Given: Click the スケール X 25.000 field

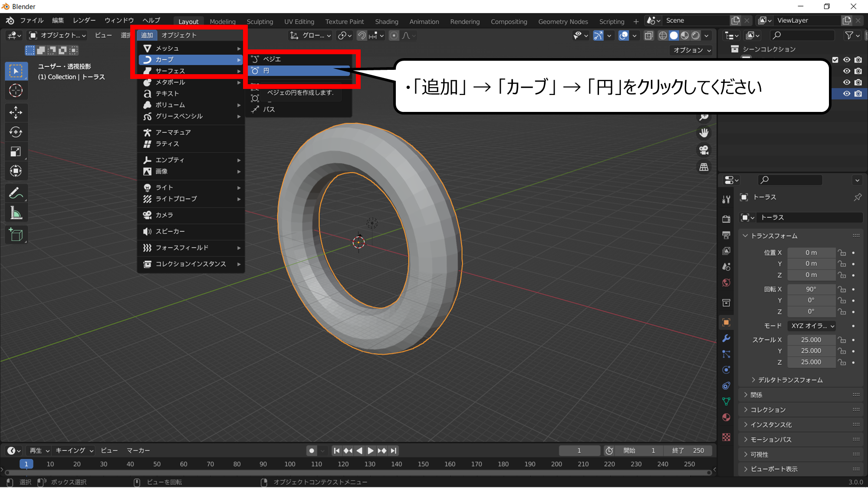Looking at the screenshot, I should (811, 340).
